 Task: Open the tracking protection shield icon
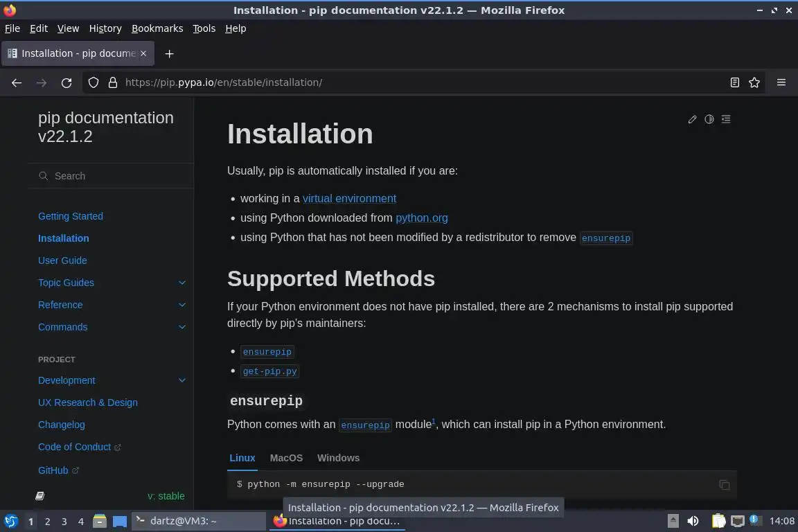click(93, 82)
